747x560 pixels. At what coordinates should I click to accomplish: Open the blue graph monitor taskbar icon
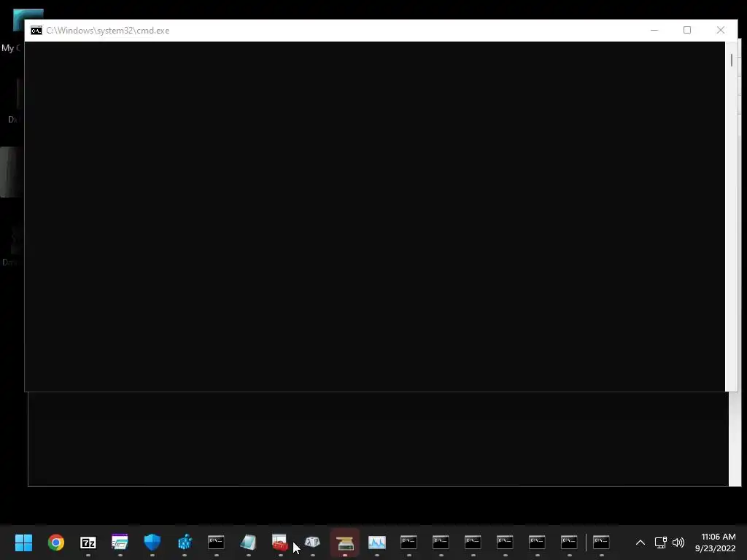coord(376,542)
